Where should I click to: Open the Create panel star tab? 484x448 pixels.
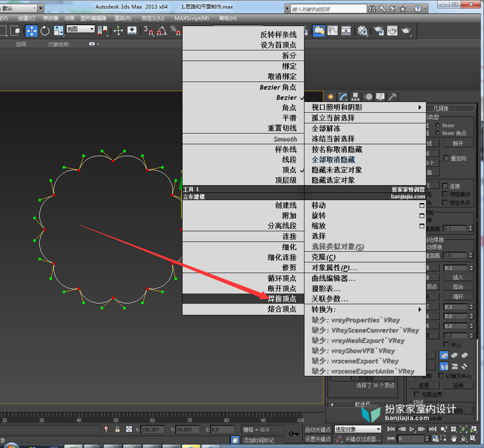click(331, 97)
